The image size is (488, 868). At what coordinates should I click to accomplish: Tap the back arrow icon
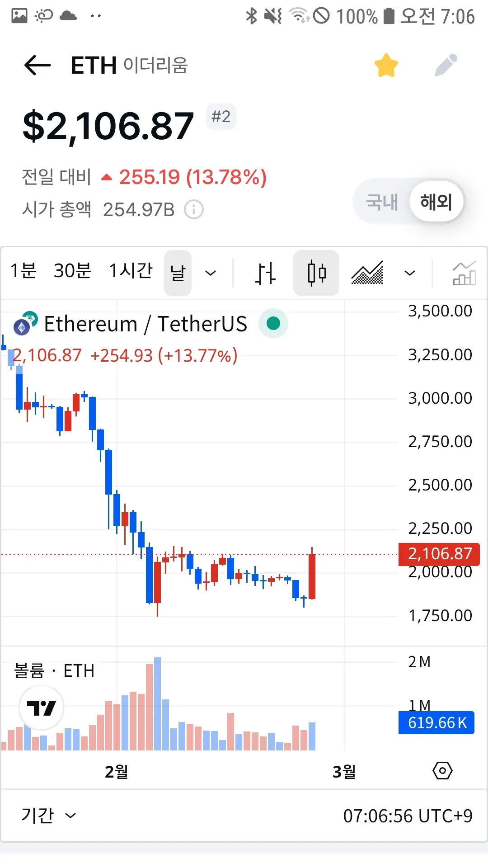(x=38, y=66)
